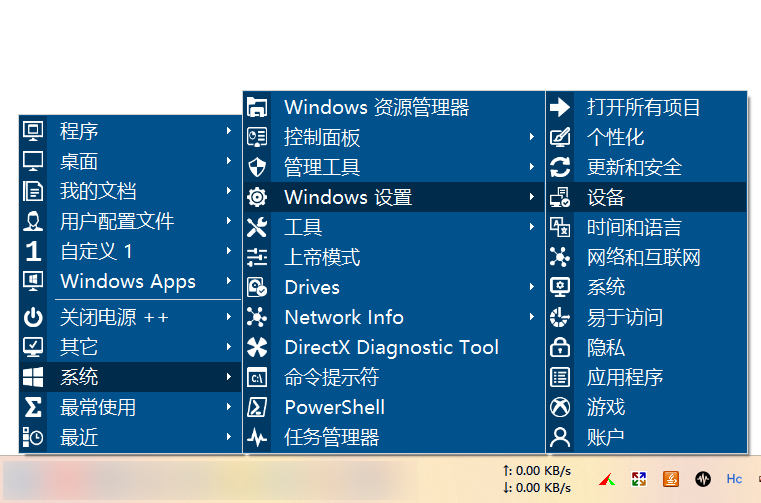The width and height of the screenshot is (761, 503).
Task: Choose 时间和语言 in the submenu
Action: (x=634, y=227)
